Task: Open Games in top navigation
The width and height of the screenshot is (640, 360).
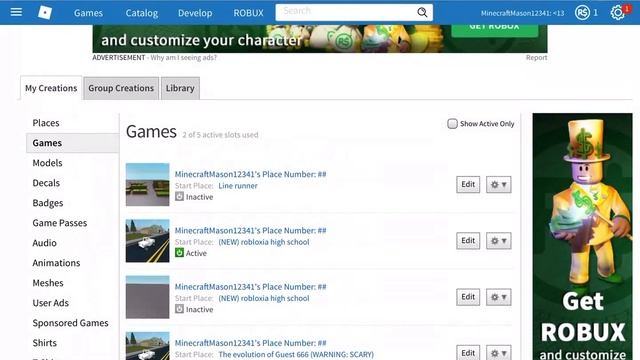Action: click(88, 13)
